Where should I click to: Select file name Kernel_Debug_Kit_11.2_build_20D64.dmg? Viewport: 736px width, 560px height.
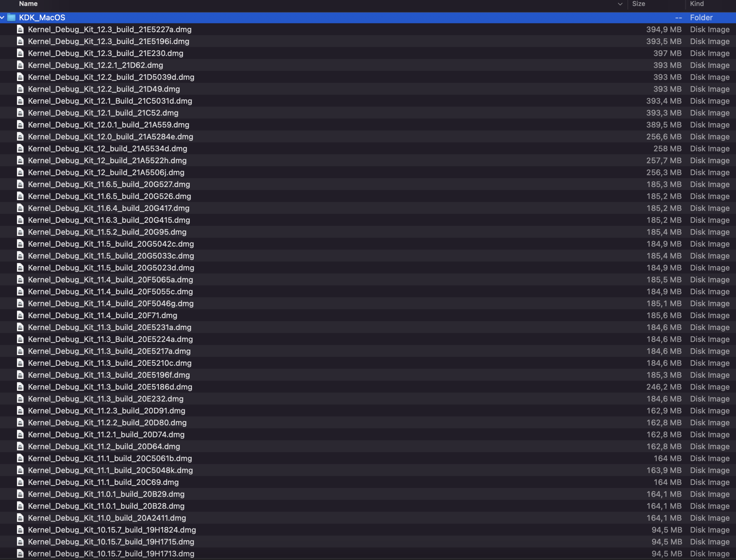point(104,447)
